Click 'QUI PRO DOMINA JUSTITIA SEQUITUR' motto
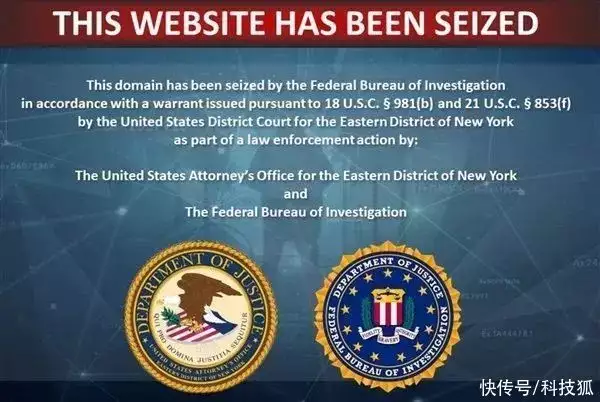Image resolution: width=600 pixels, height=402 pixels. (x=199, y=344)
